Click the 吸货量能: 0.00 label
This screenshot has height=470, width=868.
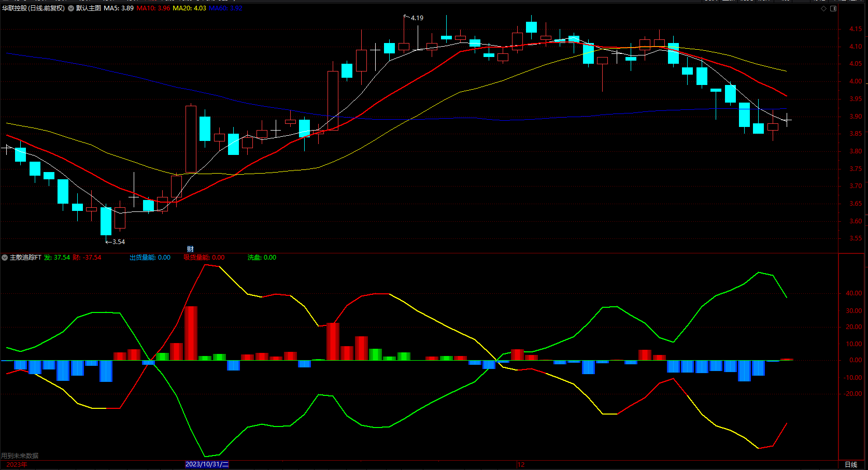pos(204,258)
